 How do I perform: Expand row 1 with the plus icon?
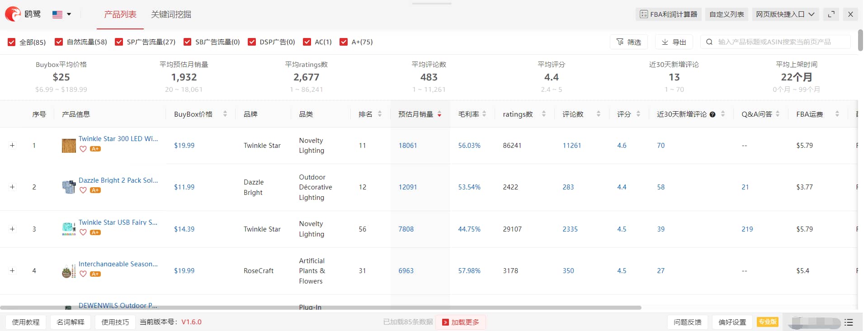pyautogui.click(x=12, y=145)
